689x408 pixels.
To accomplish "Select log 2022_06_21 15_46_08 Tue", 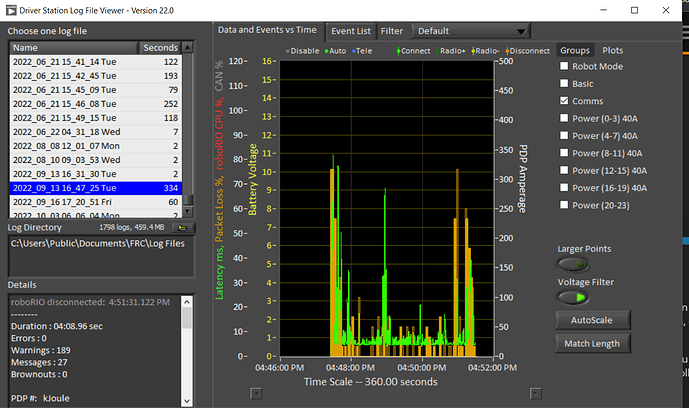I will [x=96, y=104].
